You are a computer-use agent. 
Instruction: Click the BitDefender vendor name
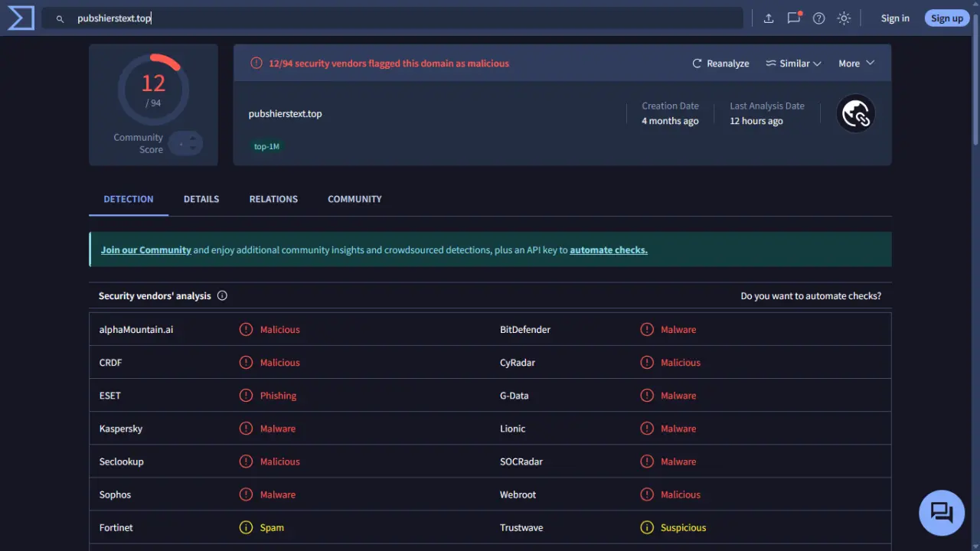[x=525, y=329]
